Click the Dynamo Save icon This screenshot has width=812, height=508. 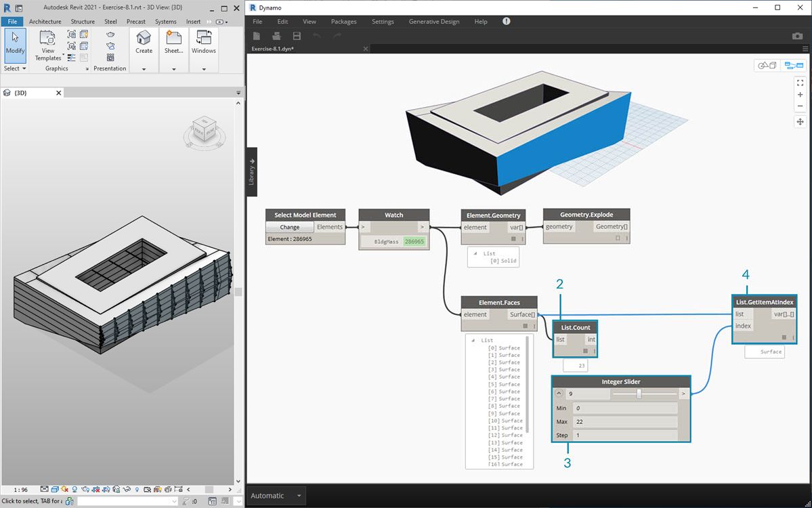[297, 36]
